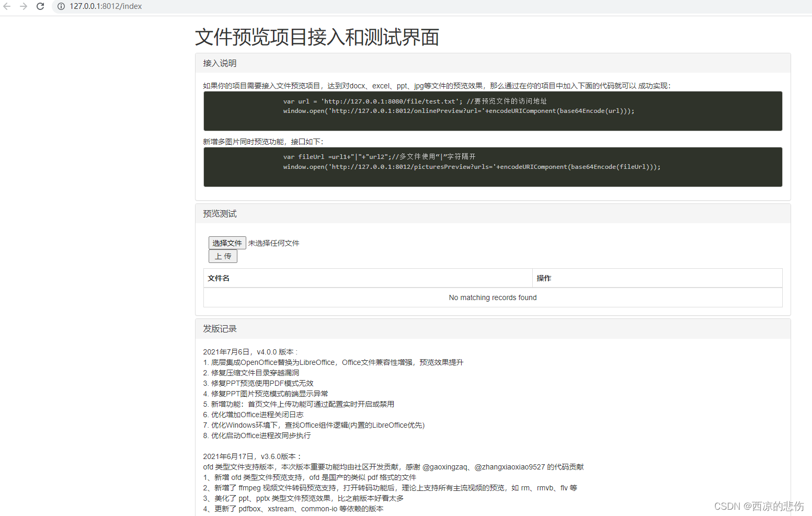
Task: Click the picturesPreview code block
Action: click(x=493, y=167)
